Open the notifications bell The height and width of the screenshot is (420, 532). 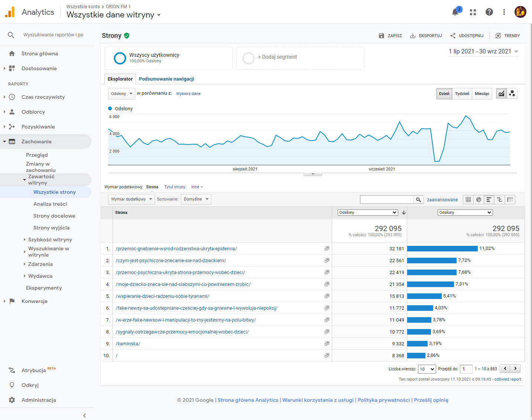click(x=455, y=12)
